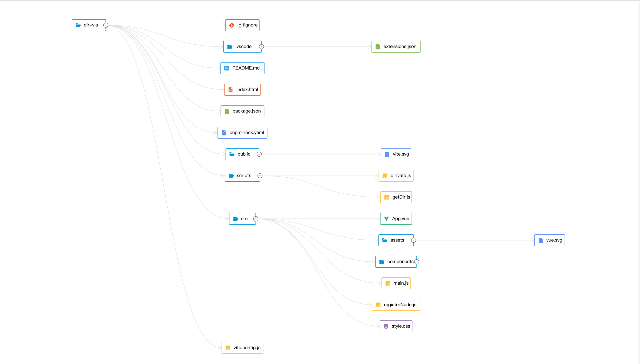Select the App.vue node label
640x364 pixels.
(401, 218)
